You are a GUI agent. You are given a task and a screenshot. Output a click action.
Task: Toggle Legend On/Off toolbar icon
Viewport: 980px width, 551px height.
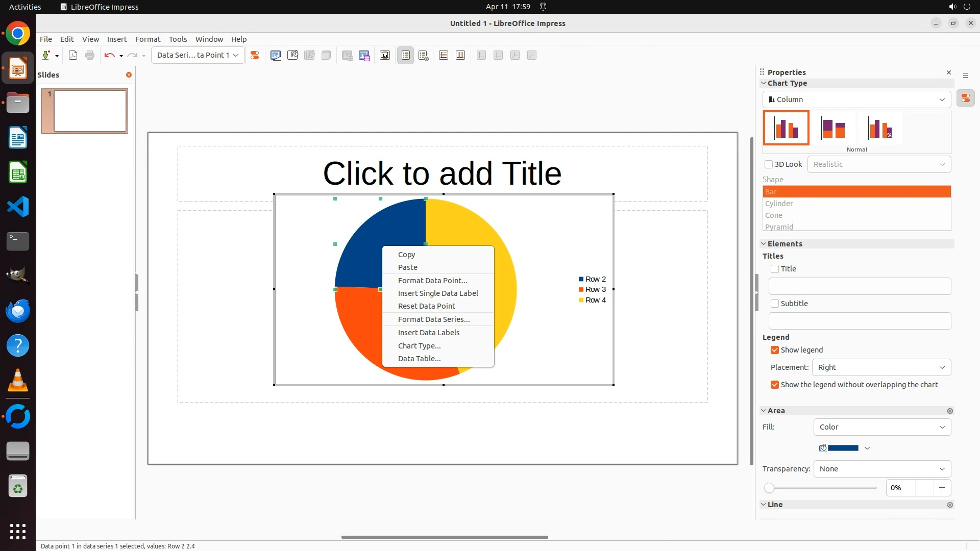click(x=406, y=55)
